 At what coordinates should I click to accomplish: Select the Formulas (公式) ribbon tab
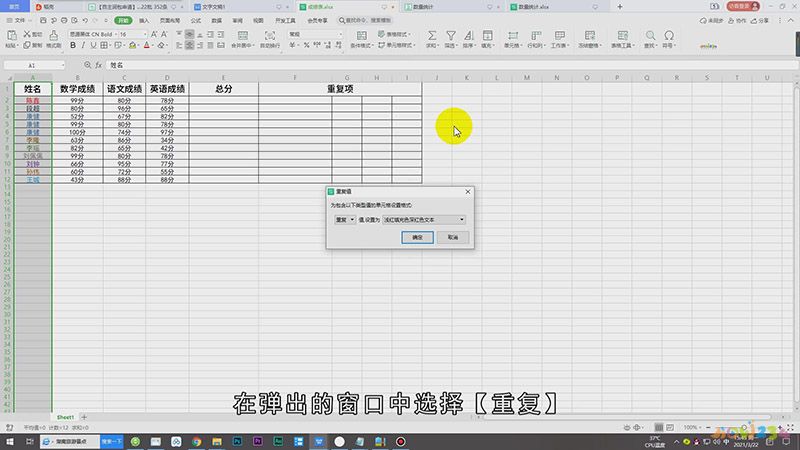pos(196,20)
